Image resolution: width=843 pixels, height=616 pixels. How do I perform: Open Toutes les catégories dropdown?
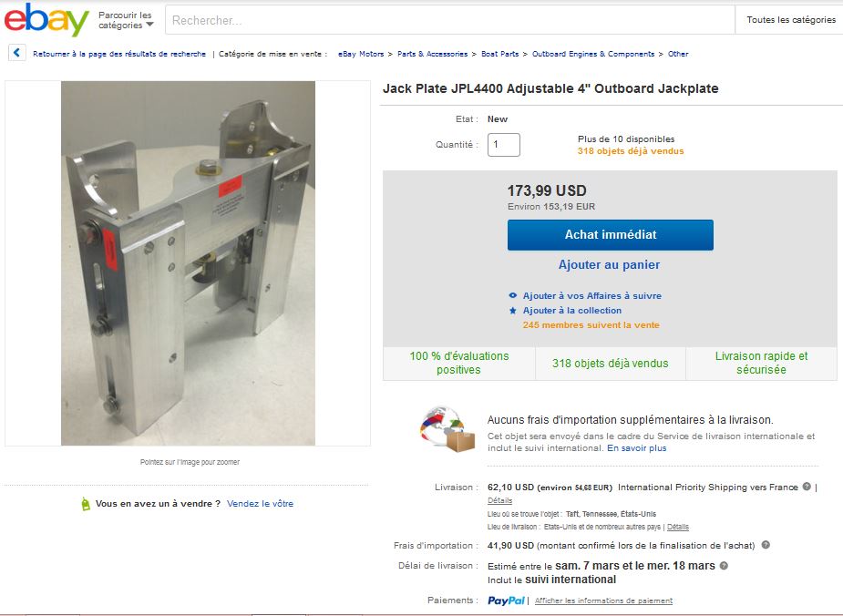pyautogui.click(x=790, y=20)
